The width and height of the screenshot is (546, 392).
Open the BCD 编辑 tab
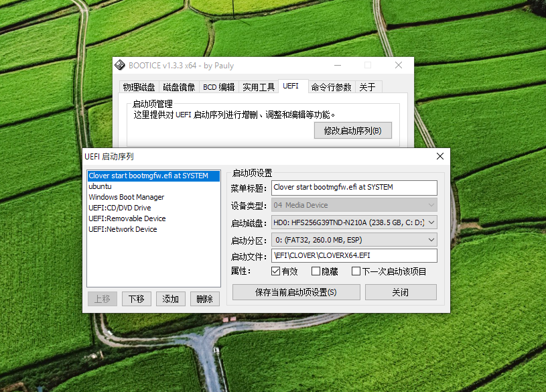coord(218,87)
